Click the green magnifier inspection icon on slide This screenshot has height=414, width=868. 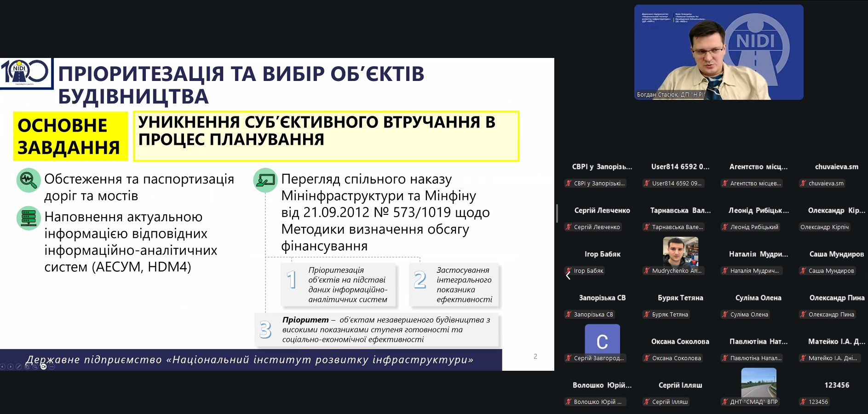[x=29, y=180]
